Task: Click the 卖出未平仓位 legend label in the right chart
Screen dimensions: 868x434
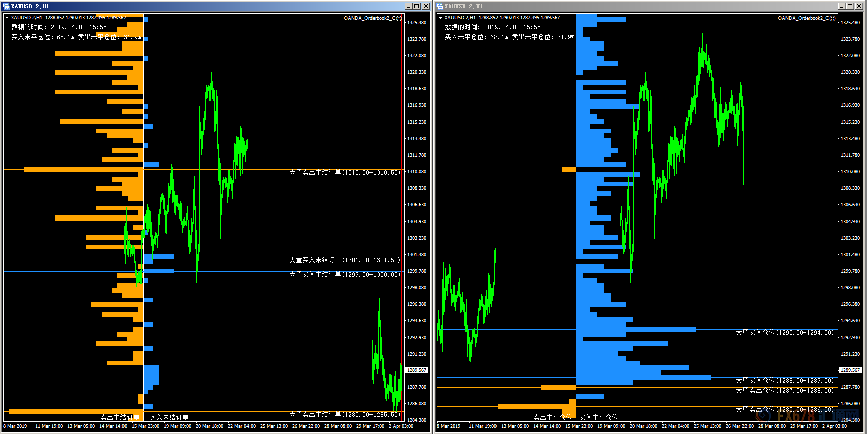Action: tap(552, 417)
